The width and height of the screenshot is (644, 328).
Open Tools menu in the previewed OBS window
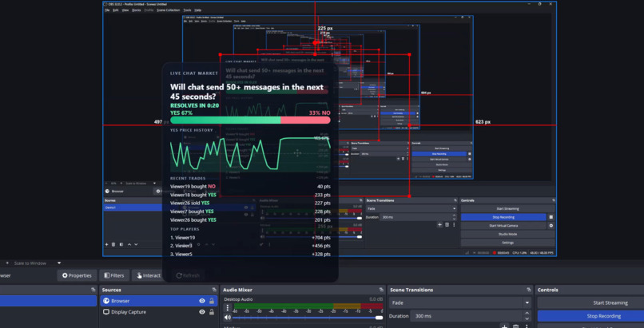click(187, 10)
